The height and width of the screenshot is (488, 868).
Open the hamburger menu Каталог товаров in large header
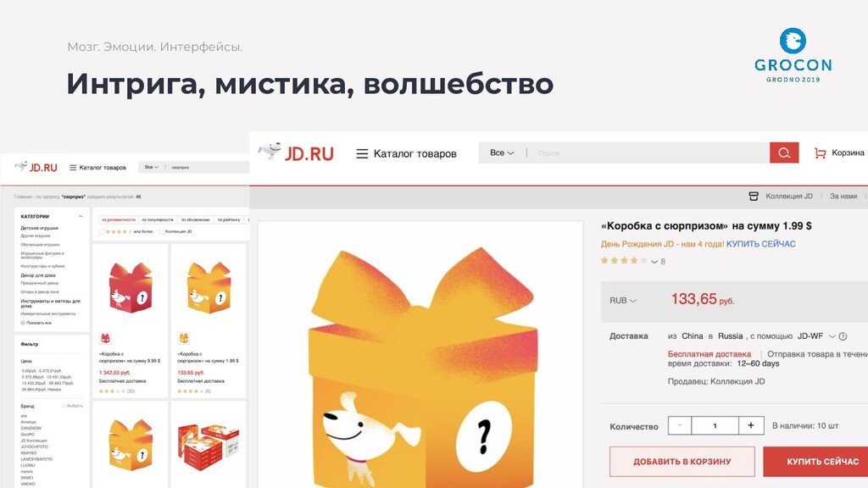(362, 153)
